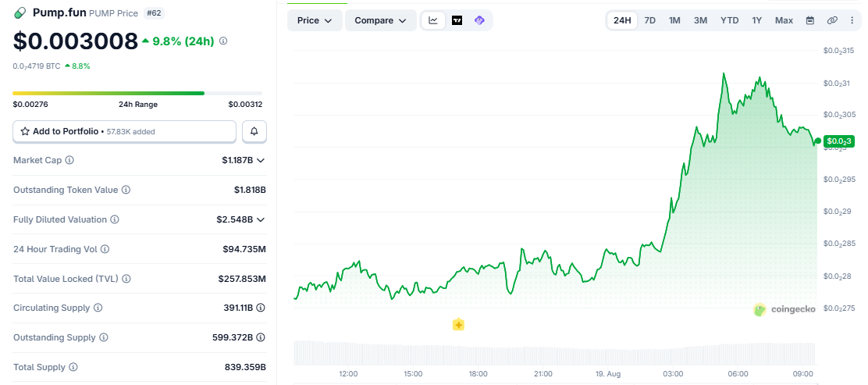Open Total Supply info icon
Image resolution: width=868 pixels, height=385 pixels.
pos(73,367)
